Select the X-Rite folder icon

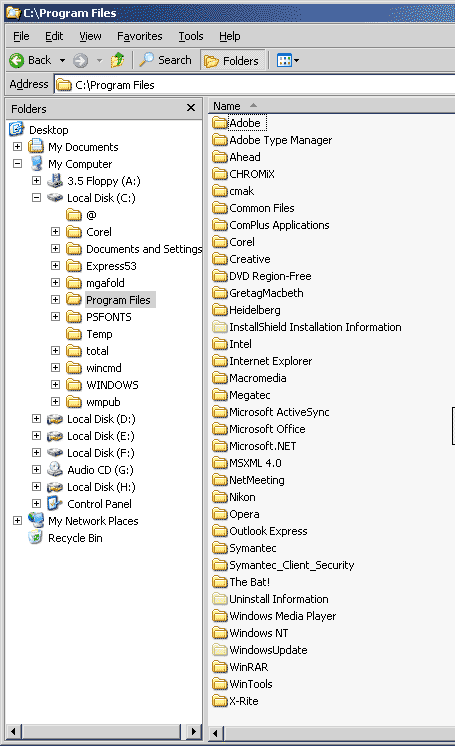[x=220, y=701]
